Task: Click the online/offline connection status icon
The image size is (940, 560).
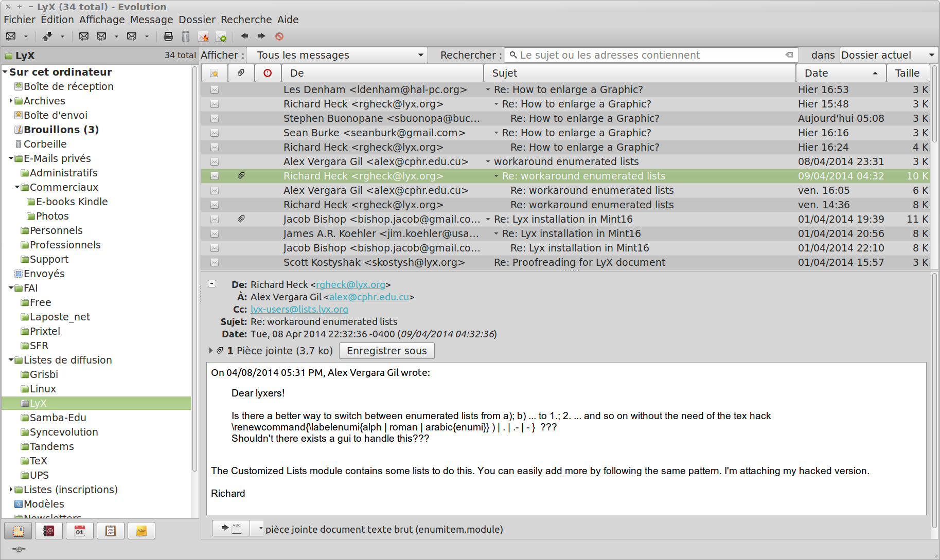Action: click(x=19, y=549)
